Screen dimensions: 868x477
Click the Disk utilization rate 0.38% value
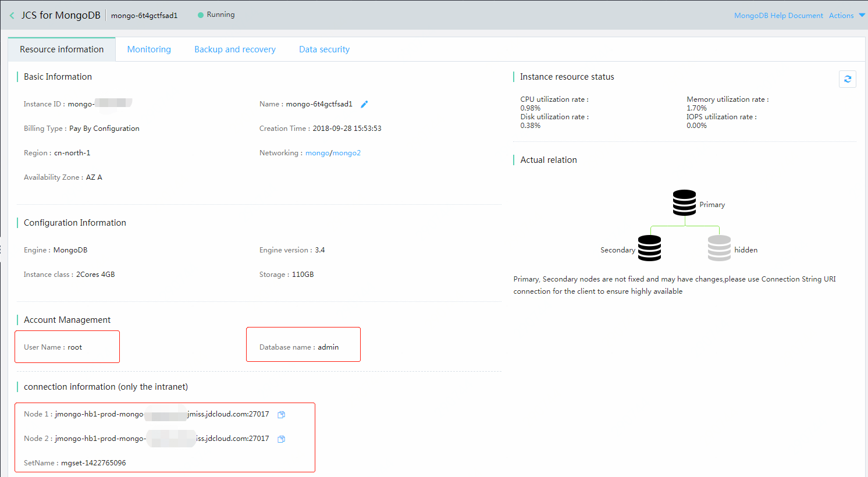pyautogui.click(x=530, y=126)
